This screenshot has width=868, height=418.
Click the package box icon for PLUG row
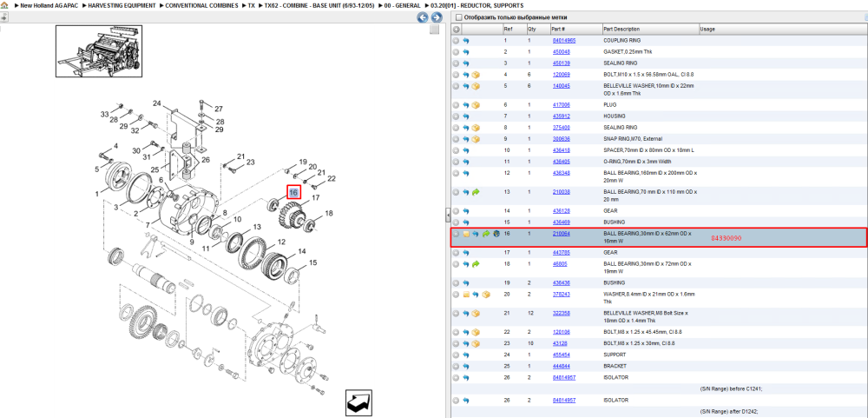(476, 105)
